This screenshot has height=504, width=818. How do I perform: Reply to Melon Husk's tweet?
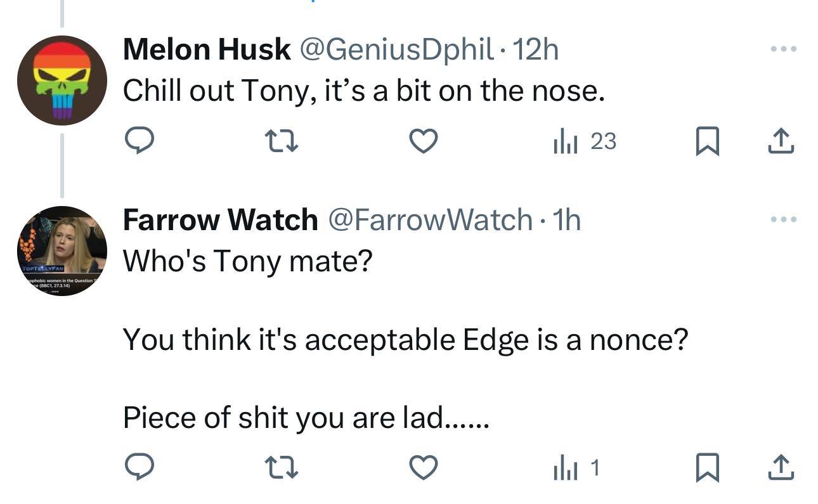pyautogui.click(x=139, y=141)
